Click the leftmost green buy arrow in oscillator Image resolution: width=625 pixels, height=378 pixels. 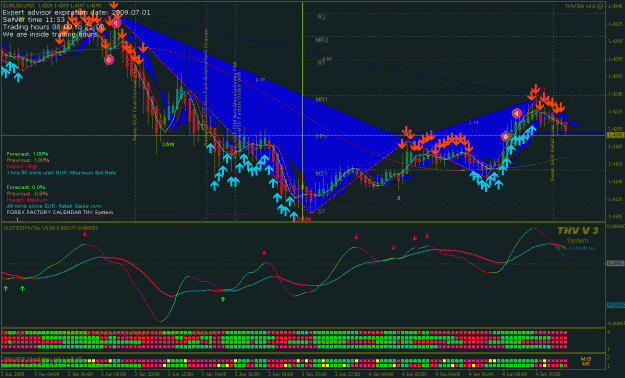pos(6,288)
